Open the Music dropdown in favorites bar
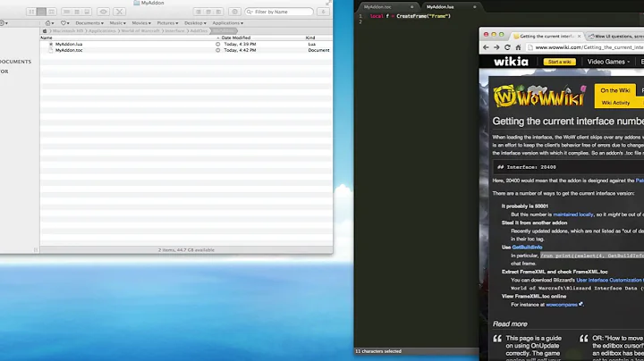 coord(117,23)
